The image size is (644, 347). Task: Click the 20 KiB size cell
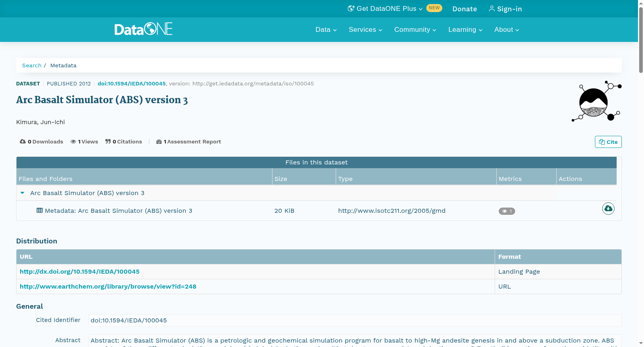point(284,211)
